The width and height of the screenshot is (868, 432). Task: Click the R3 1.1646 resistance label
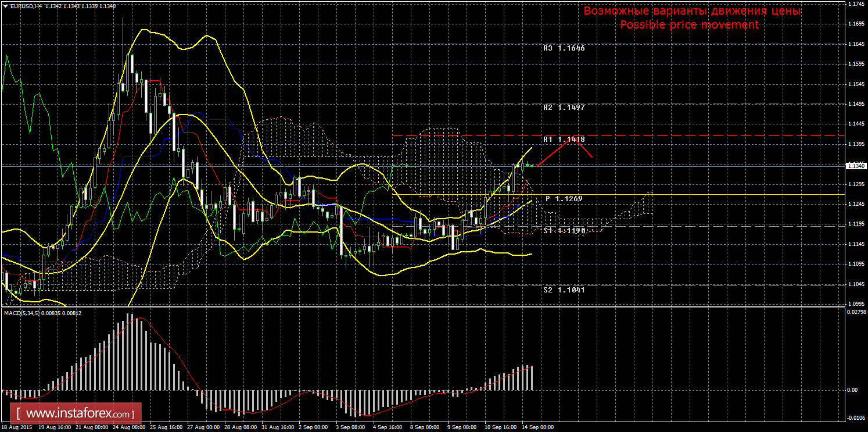pos(564,48)
